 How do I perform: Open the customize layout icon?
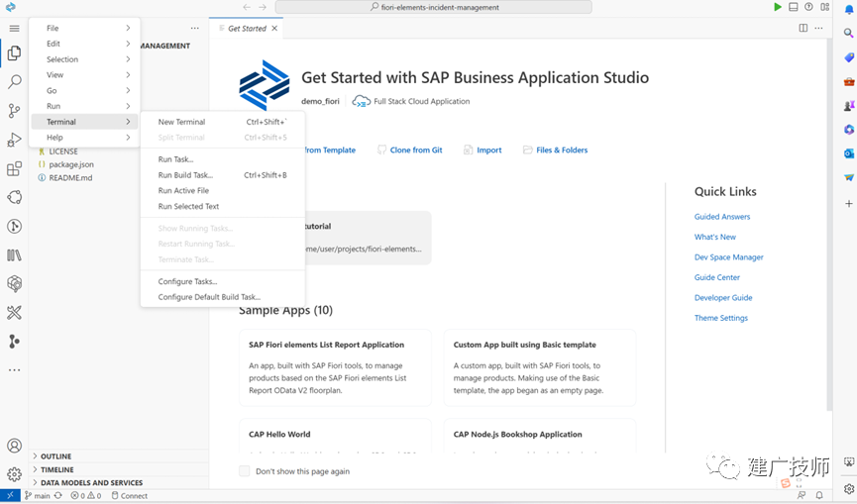pos(824,7)
